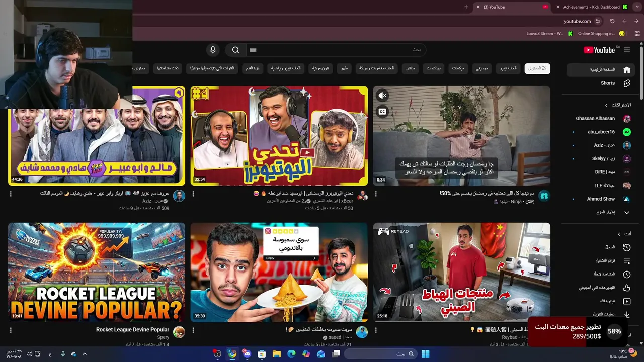Select the 'All content' filter chip
The width and height of the screenshot is (644, 362).
(537, 68)
